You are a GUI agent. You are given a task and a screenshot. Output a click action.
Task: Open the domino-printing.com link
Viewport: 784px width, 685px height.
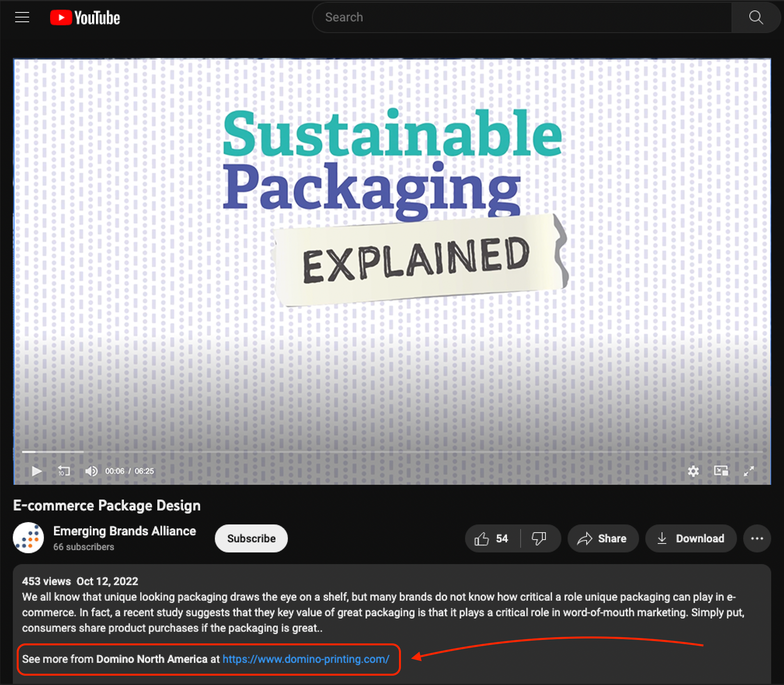306,659
